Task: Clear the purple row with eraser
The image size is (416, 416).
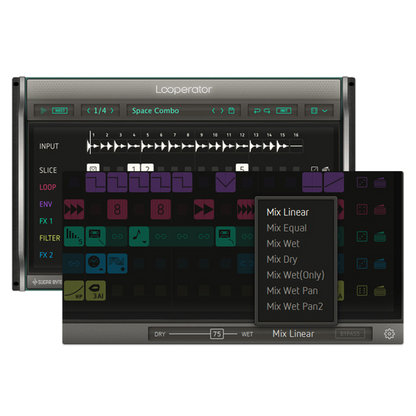Action: point(380,182)
